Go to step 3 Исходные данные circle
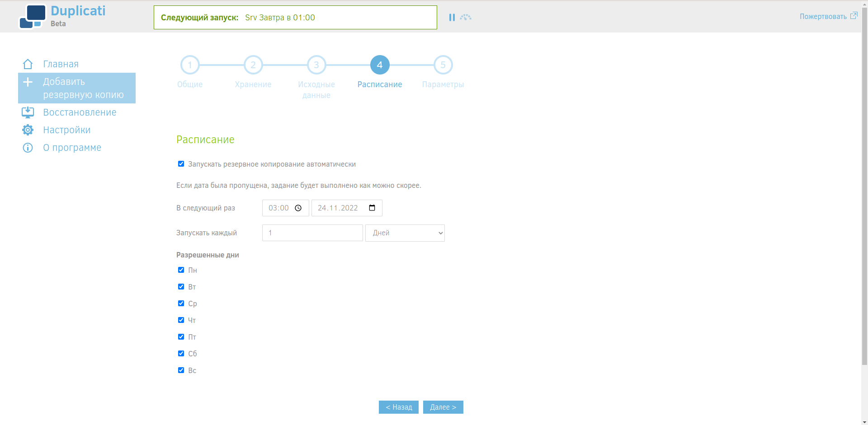The image size is (868, 425). 316,65
